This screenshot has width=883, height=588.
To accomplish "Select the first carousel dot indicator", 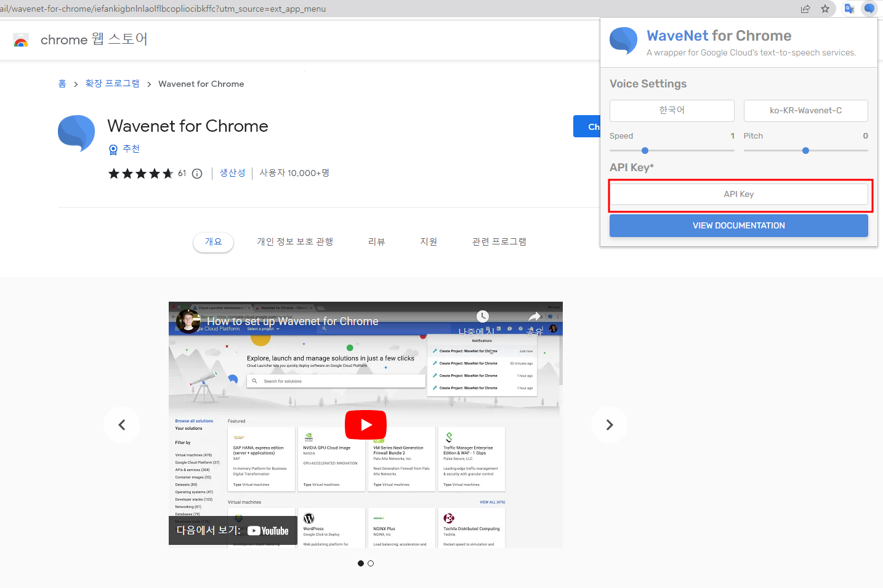I will point(361,563).
